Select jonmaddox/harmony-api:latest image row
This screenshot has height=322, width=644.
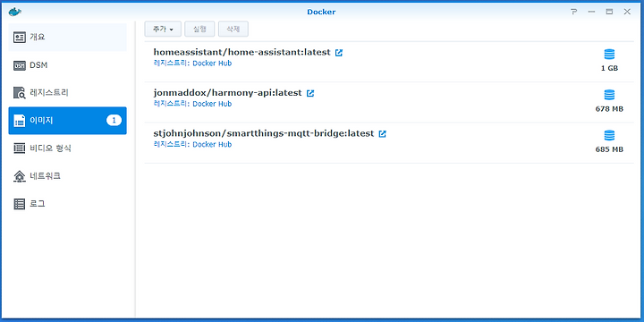point(389,102)
